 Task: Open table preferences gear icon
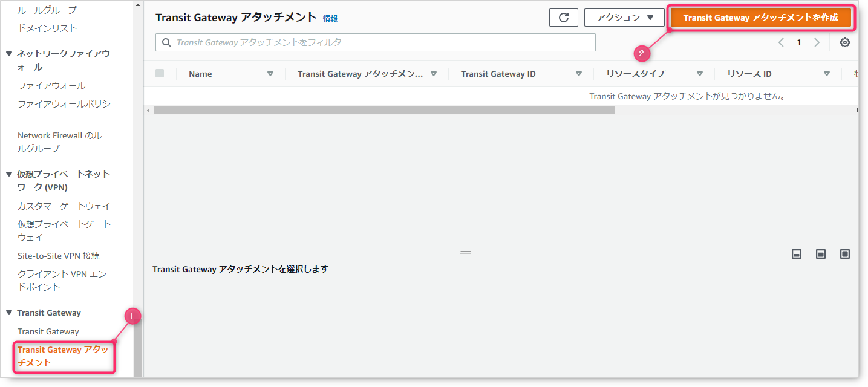845,42
